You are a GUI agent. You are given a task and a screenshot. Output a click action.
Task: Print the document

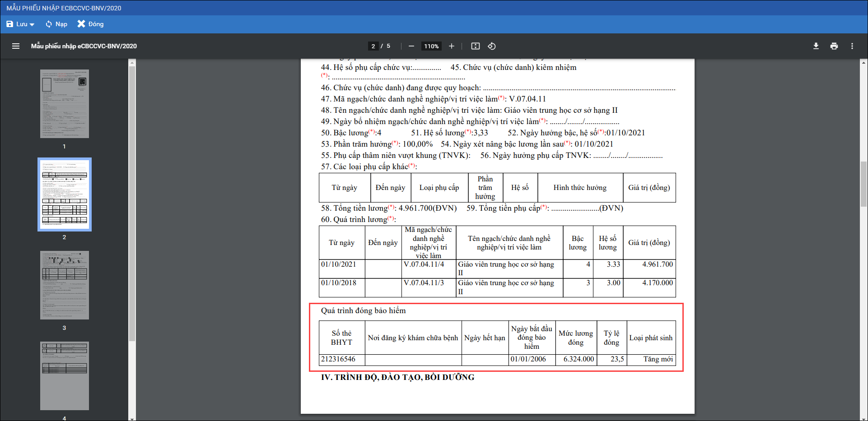point(834,46)
